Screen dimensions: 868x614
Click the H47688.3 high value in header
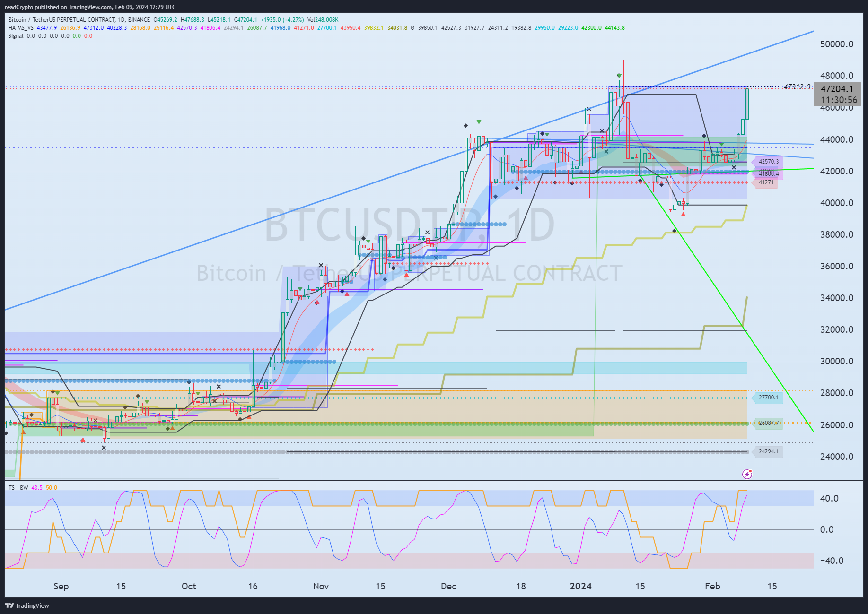(192, 20)
